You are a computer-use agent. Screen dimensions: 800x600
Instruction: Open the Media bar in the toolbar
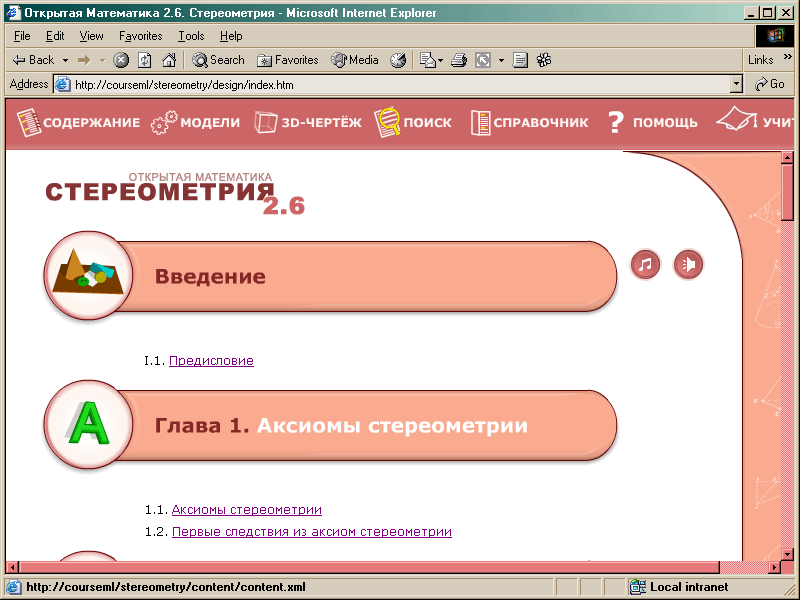click(x=355, y=60)
